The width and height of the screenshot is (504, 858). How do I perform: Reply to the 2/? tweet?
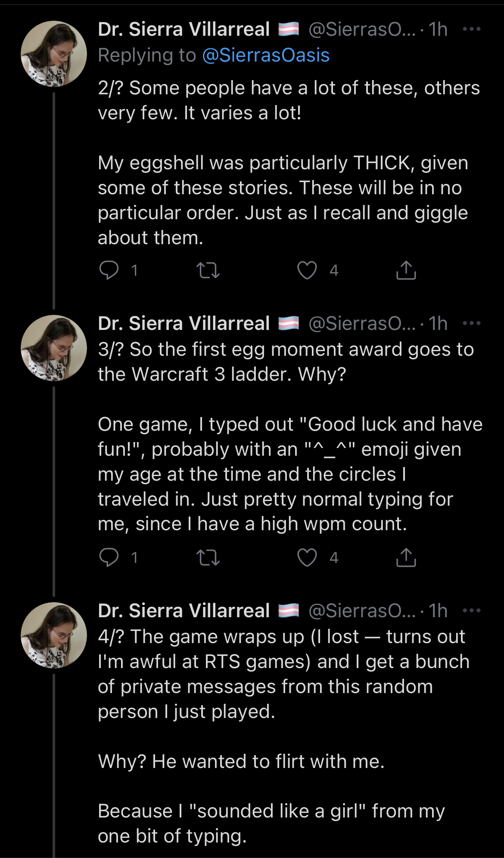109,270
